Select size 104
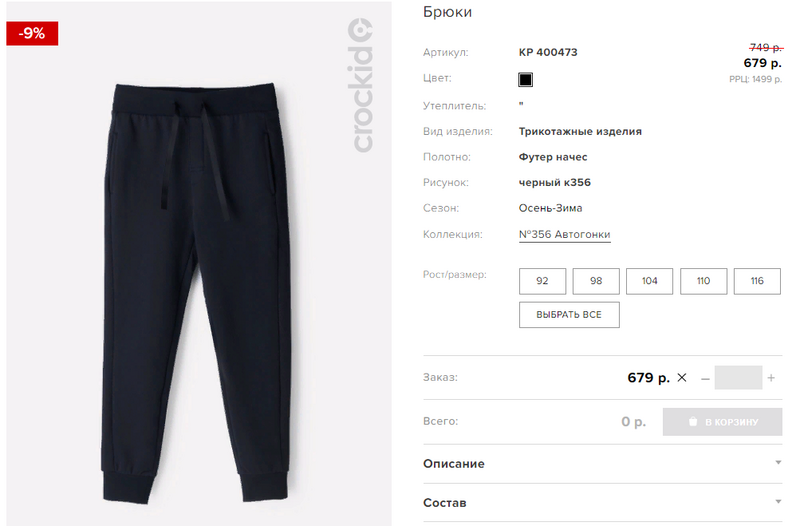This screenshot has height=526, width=800. [649, 281]
